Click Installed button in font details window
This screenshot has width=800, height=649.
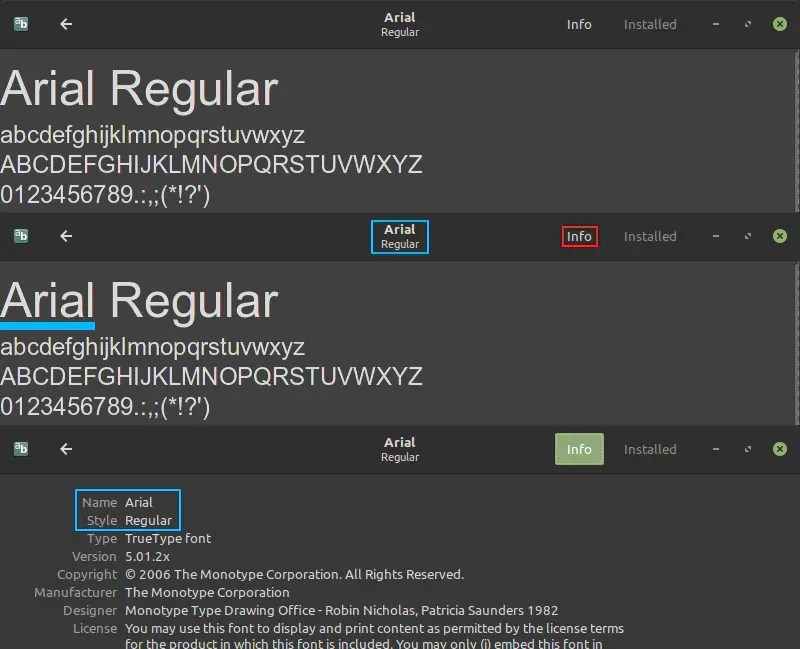(650, 449)
